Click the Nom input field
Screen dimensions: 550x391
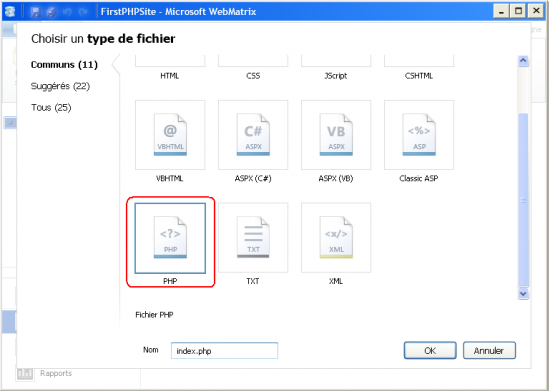[224, 351]
